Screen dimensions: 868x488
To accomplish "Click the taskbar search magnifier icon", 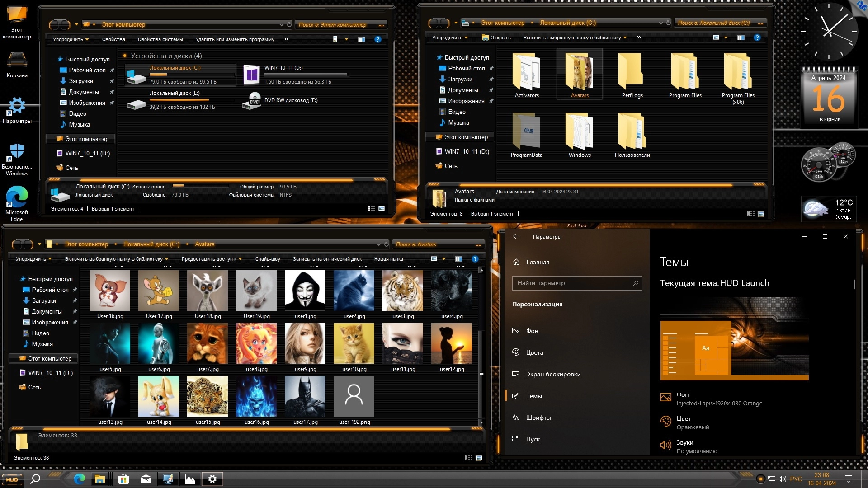I will pyautogui.click(x=35, y=479).
